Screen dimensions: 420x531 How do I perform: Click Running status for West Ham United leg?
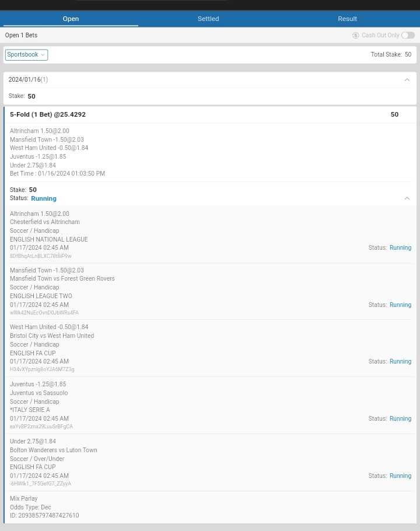pyautogui.click(x=400, y=361)
